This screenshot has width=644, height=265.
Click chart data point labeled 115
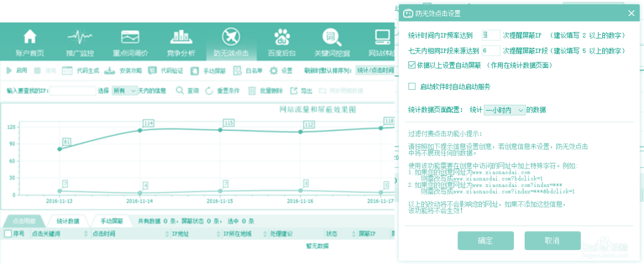click(x=219, y=130)
